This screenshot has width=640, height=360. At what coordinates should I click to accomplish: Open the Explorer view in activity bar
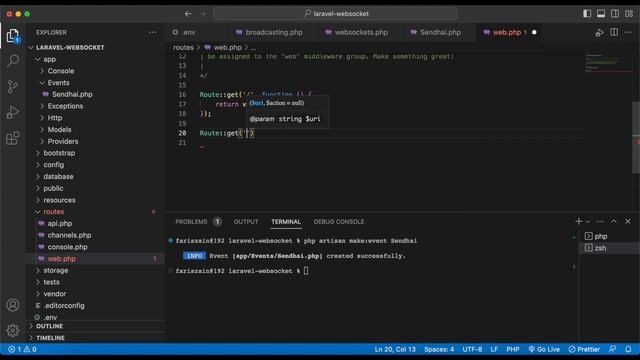[x=13, y=36]
